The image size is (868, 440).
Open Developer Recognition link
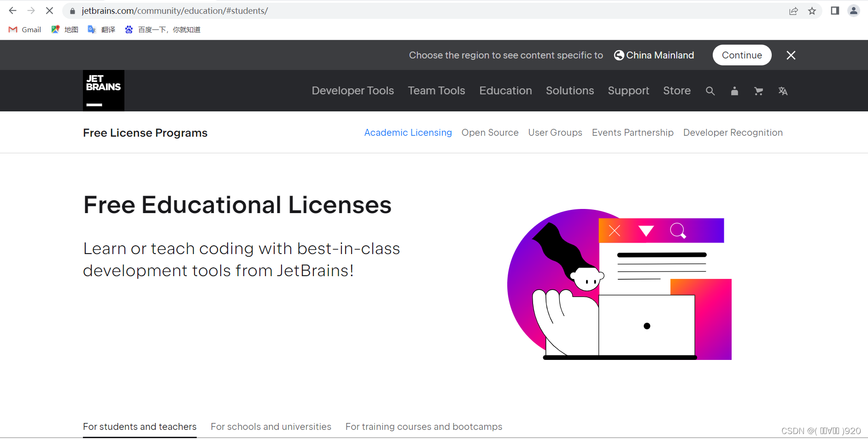click(733, 133)
